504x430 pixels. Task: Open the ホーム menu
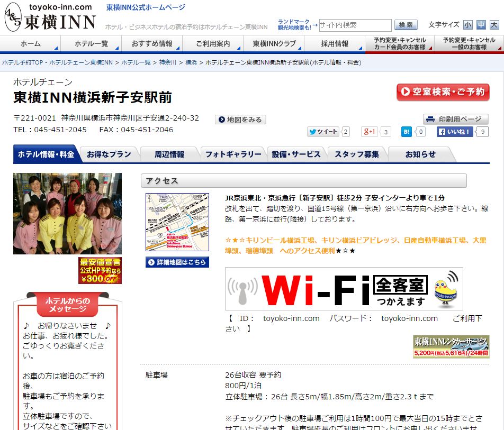coord(31,44)
